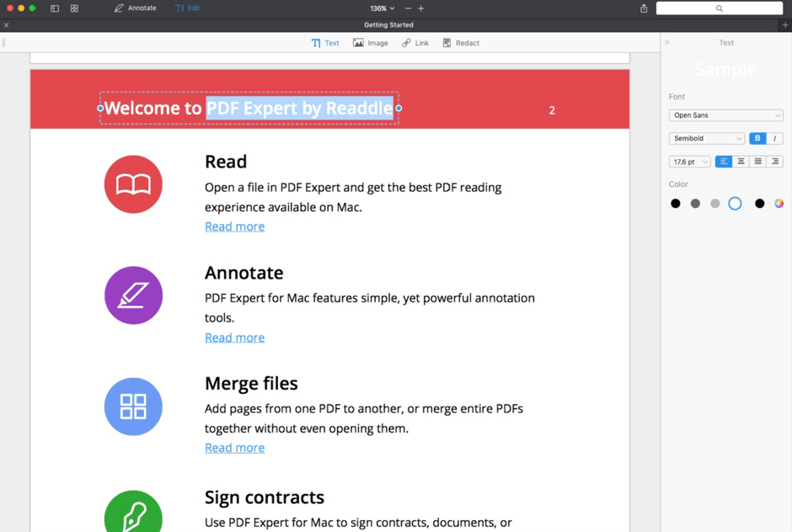792x532 pixels.
Task: Select the Getting Started tab
Action: 388,24
